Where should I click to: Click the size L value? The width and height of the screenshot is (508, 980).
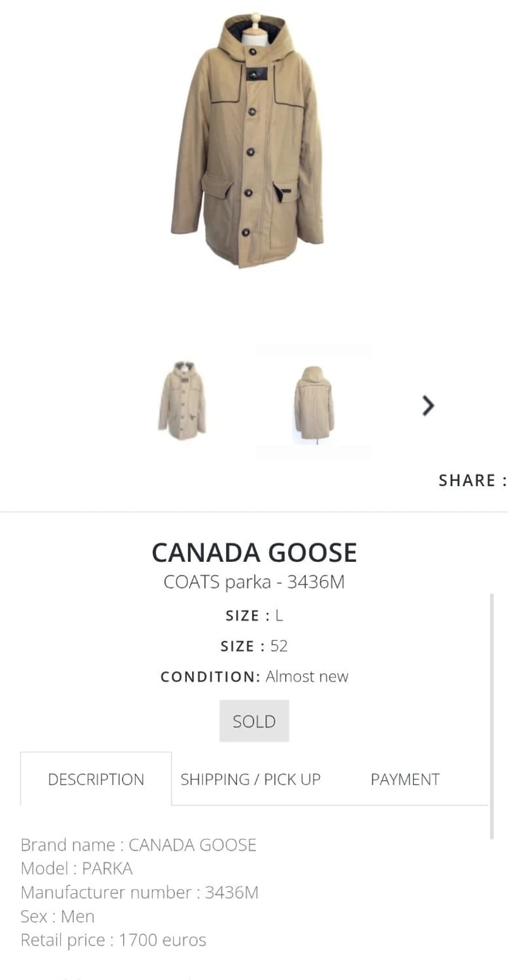(279, 616)
